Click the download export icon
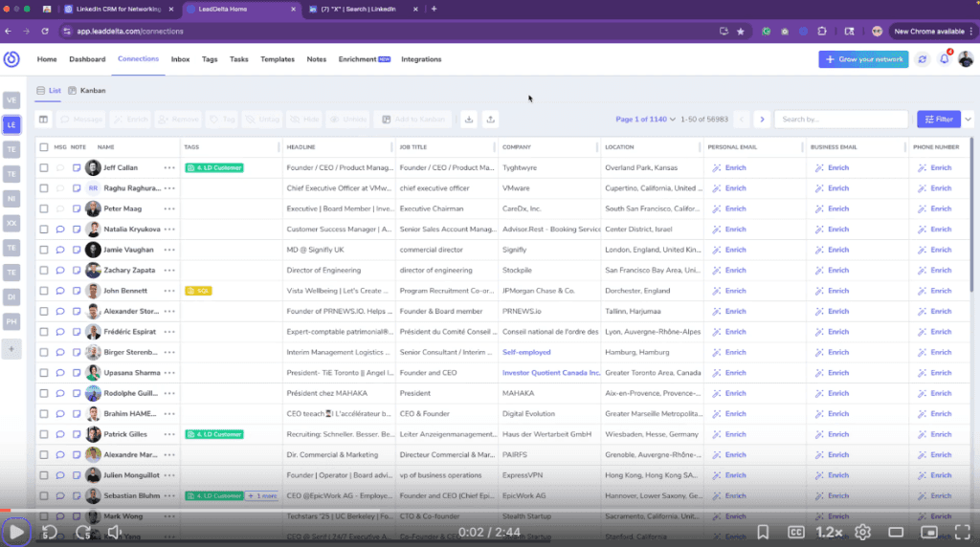The image size is (980, 547). 469,120
